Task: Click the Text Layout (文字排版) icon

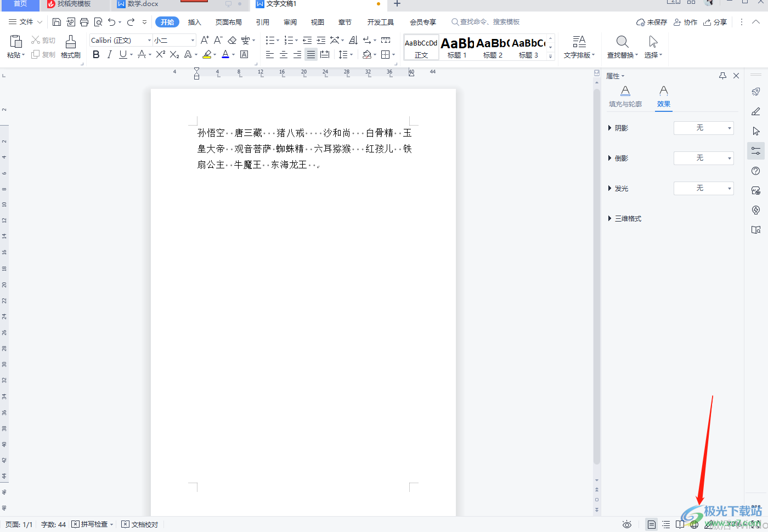Action: [x=579, y=42]
